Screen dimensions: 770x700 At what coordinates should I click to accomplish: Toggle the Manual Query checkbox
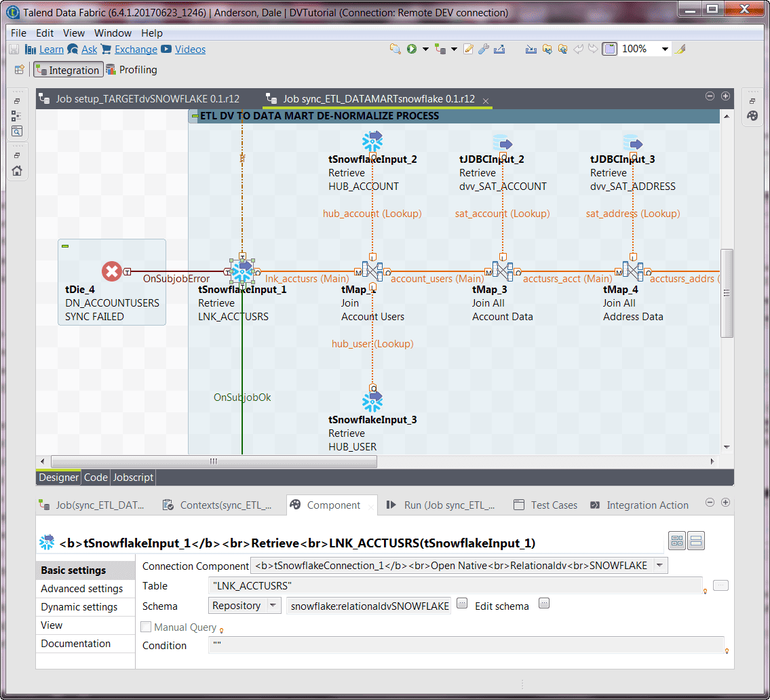click(146, 627)
